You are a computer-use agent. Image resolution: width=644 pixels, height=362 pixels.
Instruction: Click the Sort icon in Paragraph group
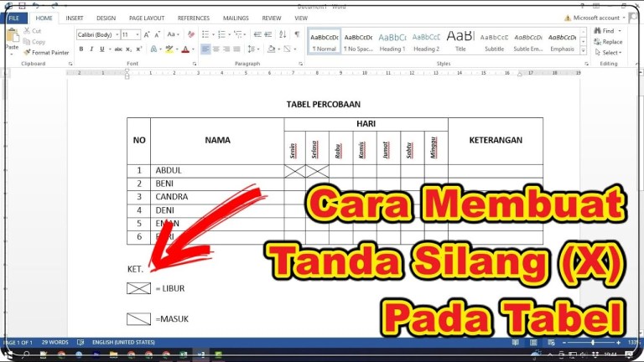click(x=283, y=34)
